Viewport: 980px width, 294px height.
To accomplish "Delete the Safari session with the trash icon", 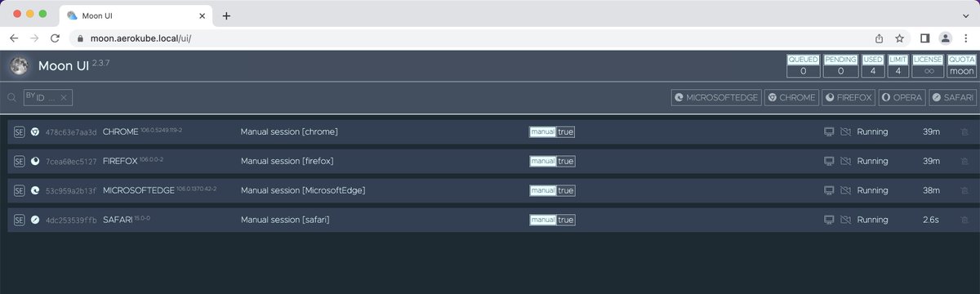I will [x=964, y=220].
